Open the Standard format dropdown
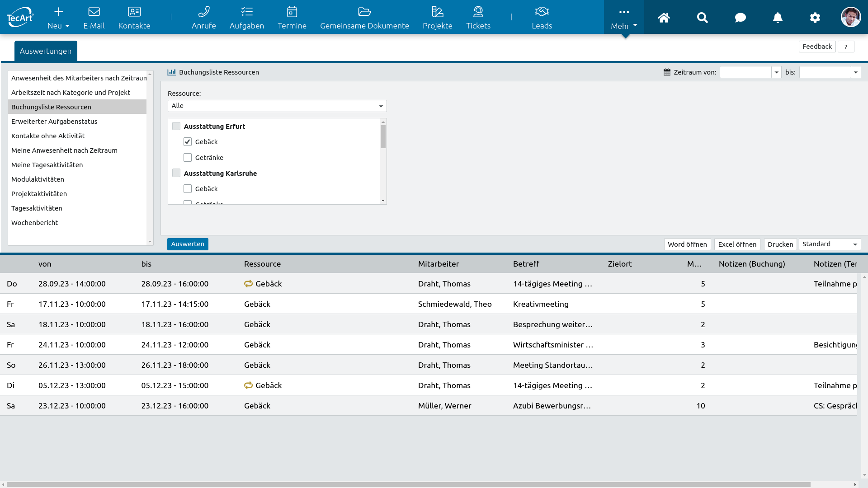 click(x=830, y=244)
